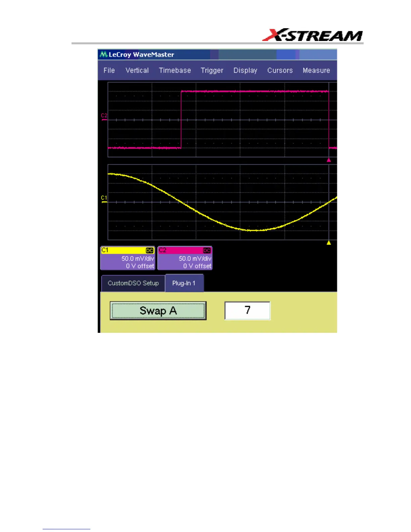The height and width of the screenshot is (532, 411).
Task: Switch to the CustomDSO Setup tab
Action: click(133, 283)
